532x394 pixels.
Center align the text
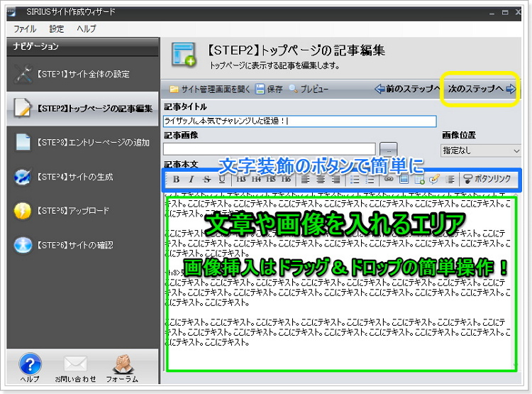coord(321,180)
